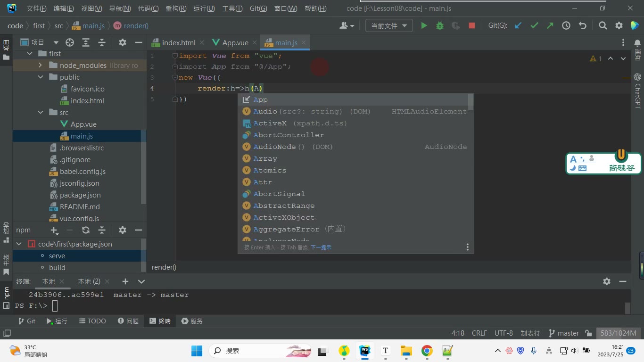Stop the running process with red square
The width and height of the screenshot is (644, 362).
tap(471, 26)
